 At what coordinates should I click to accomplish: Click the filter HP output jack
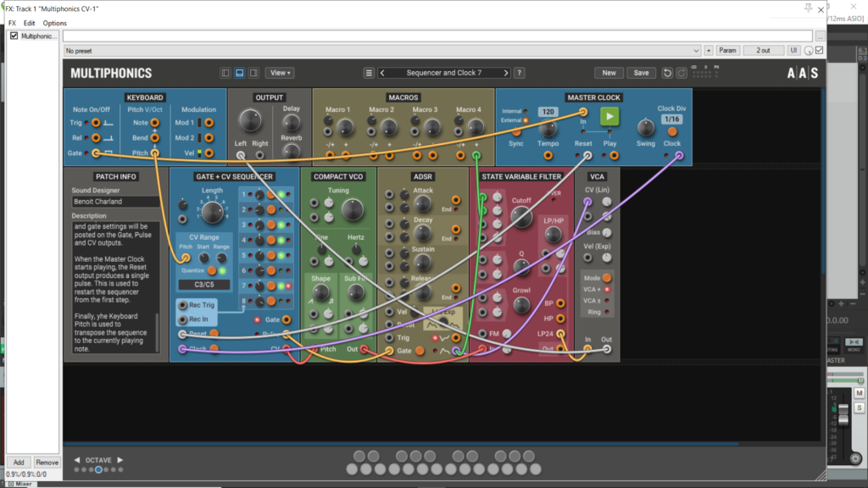coord(561,319)
